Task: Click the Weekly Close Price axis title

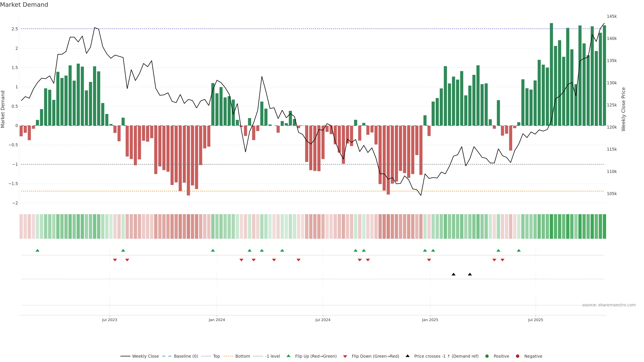Action: 623,109
